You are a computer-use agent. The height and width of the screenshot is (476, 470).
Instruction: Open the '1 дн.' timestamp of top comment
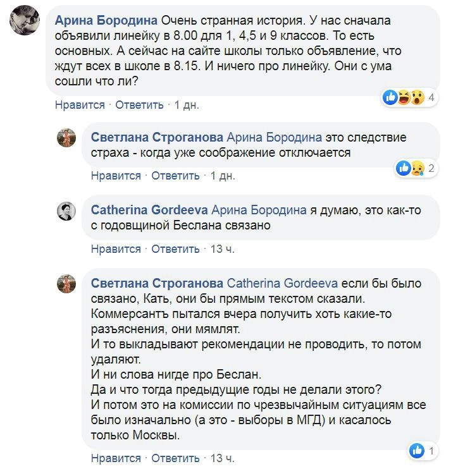pyautogui.click(x=187, y=105)
